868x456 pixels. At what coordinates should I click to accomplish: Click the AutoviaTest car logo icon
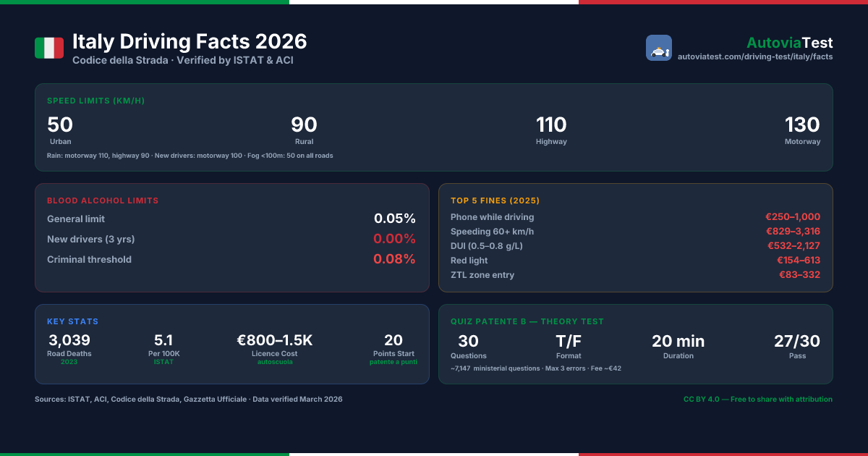coord(659,48)
